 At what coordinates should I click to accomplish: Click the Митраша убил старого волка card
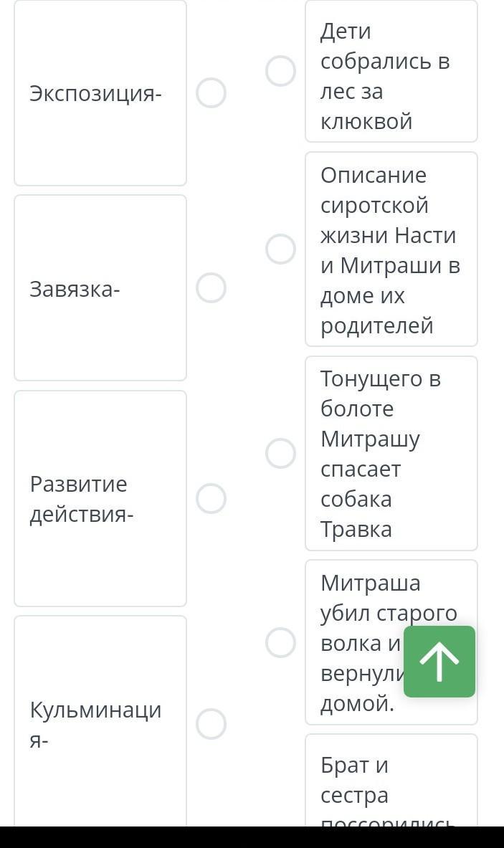pos(391,642)
